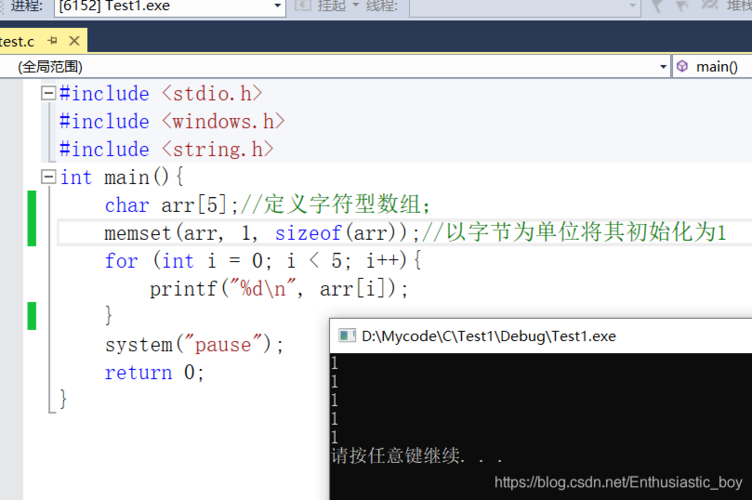Click the thread flag icon in the toolbar
The image size is (752, 500).
(x=657, y=6)
